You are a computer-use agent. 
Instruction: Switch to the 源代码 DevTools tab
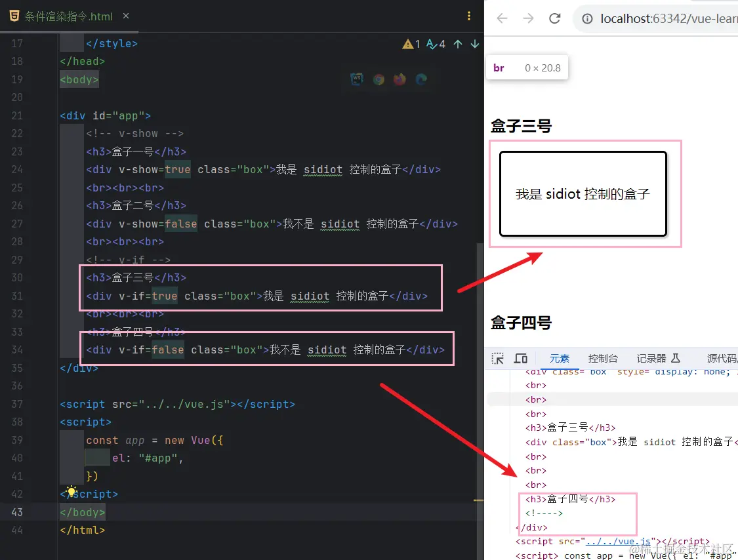pos(722,359)
